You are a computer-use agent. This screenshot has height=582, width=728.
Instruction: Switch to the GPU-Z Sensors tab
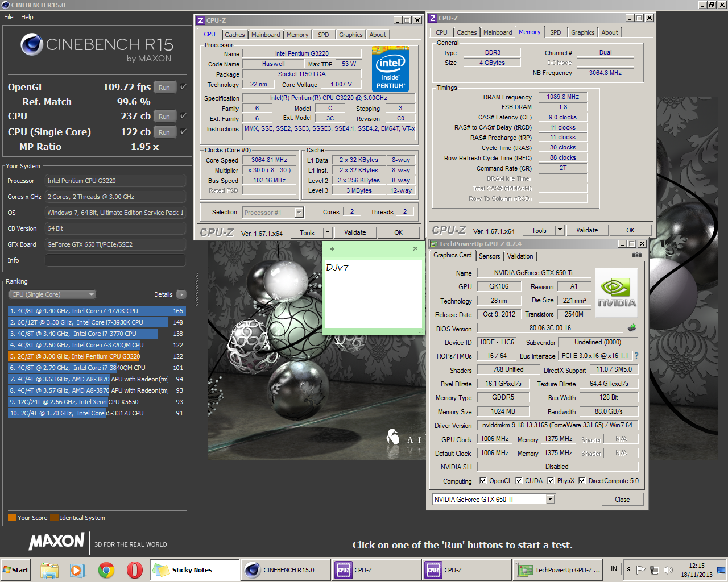coord(489,256)
